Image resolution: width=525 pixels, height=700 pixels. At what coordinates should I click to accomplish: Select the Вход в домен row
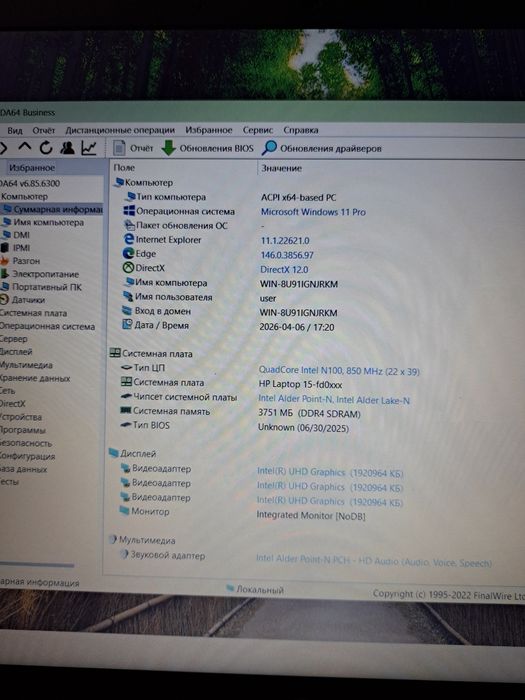230,312
